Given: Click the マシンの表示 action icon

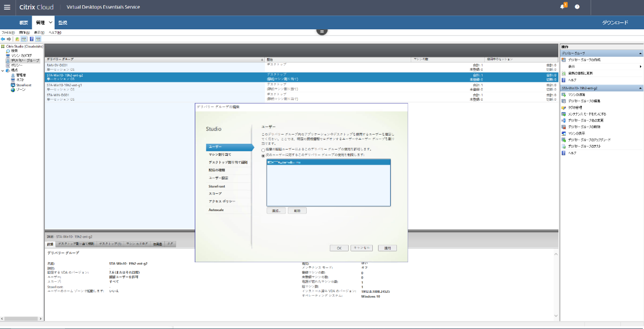Looking at the screenshot, I should pyautogui.click(x=564, y=133).
